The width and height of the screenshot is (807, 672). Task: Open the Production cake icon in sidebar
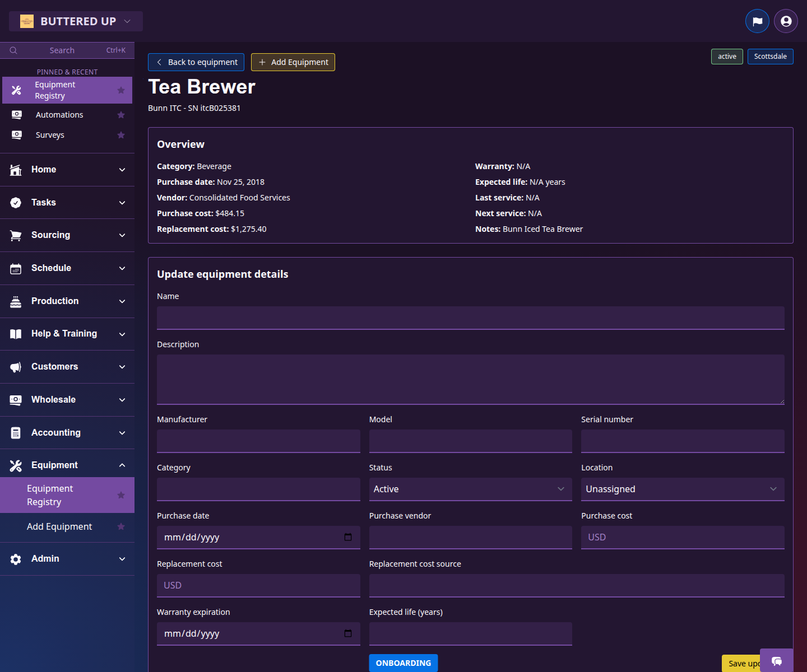pos(15,301)
